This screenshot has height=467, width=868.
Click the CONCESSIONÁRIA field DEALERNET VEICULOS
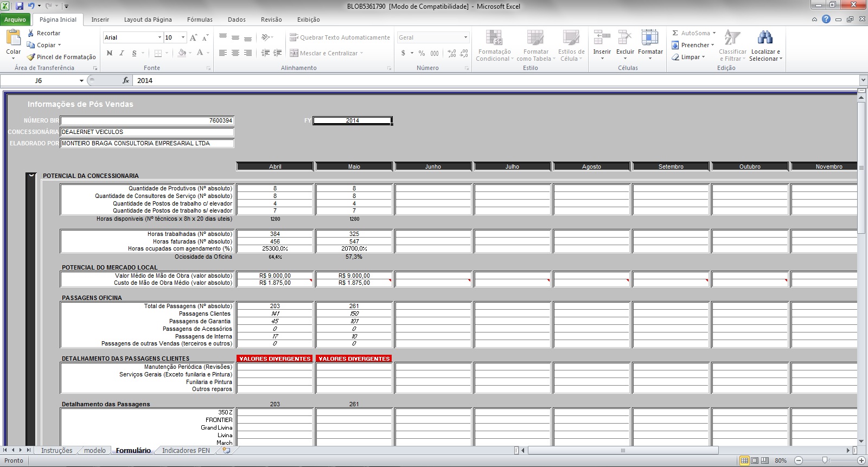coord(147,132)
